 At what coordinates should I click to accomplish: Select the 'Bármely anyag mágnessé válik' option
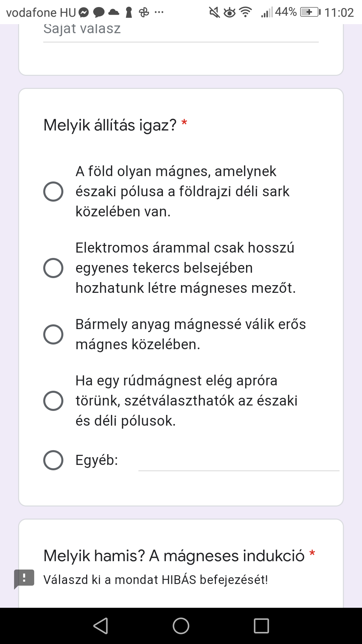pyautogui.click(x=53, y=334)
